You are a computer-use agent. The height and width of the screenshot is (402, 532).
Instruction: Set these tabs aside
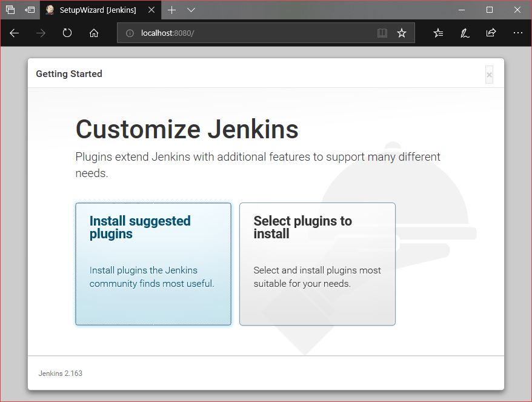[x=30, y=10]
